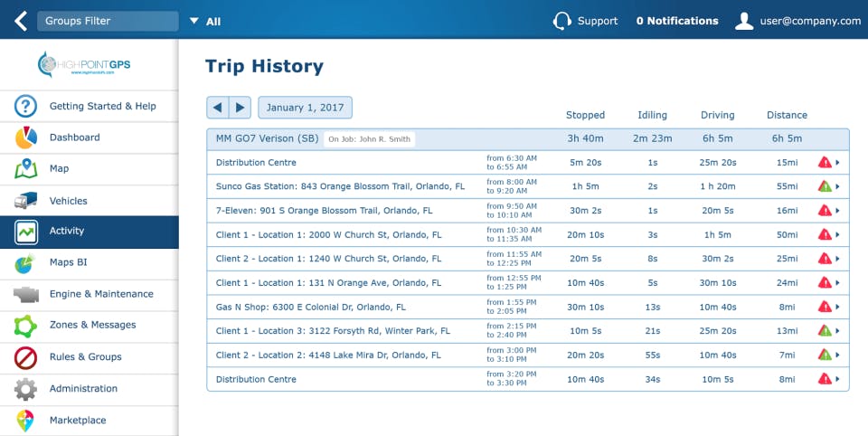Image resolution: width=868 pixels, height=436 pixels.
Task: Open the Administration gear icon
Action: pyautogui.click(x=25, y=389)
